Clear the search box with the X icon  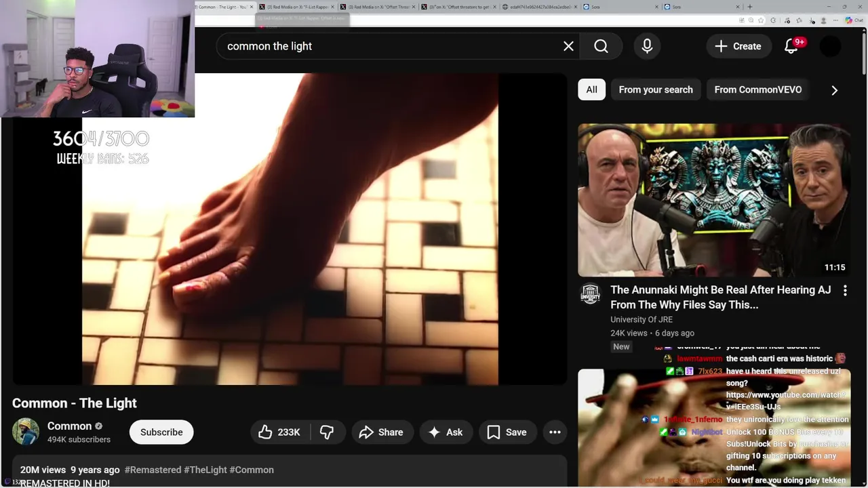(x=568, y=46)
